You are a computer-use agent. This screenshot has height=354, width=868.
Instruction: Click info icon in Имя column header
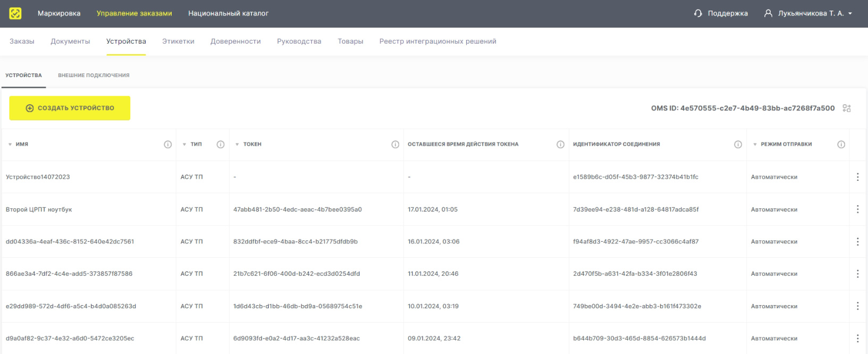(x=168, y=145)
